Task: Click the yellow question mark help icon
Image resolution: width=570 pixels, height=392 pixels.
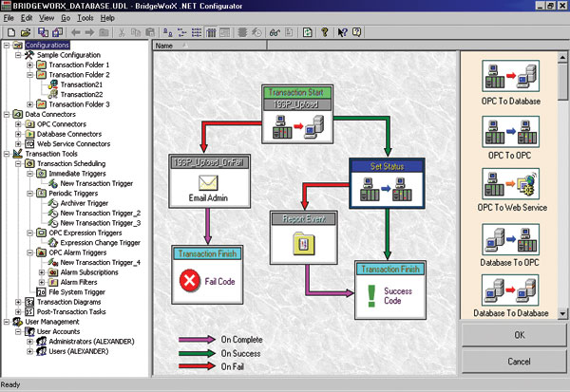Action: [x=325, y=32]
